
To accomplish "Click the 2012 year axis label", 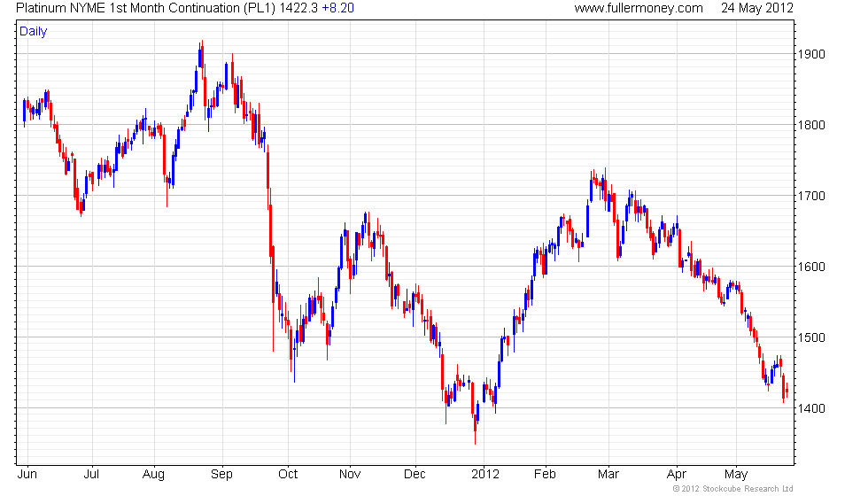I will (x=485, y=475).
